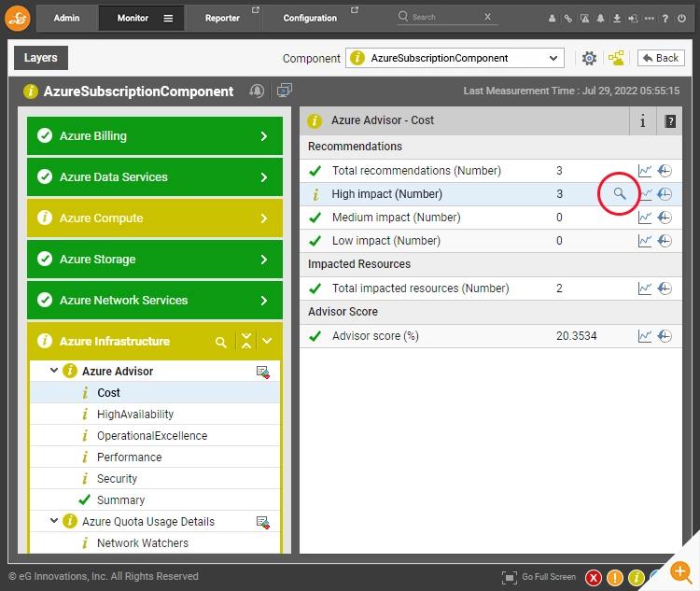Open the Component dropdown AzureSubscriptionComponent
This screenshot has width=700, height=591.
(x=455, y=58)
